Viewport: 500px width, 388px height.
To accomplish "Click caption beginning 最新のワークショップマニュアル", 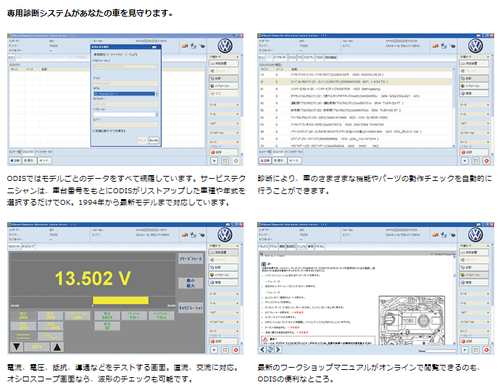I will click(x=368, y=373).
